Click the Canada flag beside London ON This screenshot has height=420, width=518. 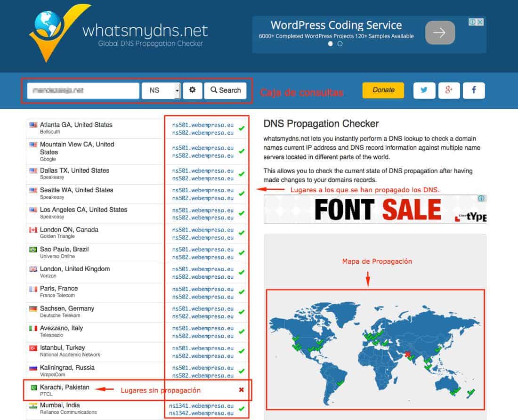[x=33, y=230]
